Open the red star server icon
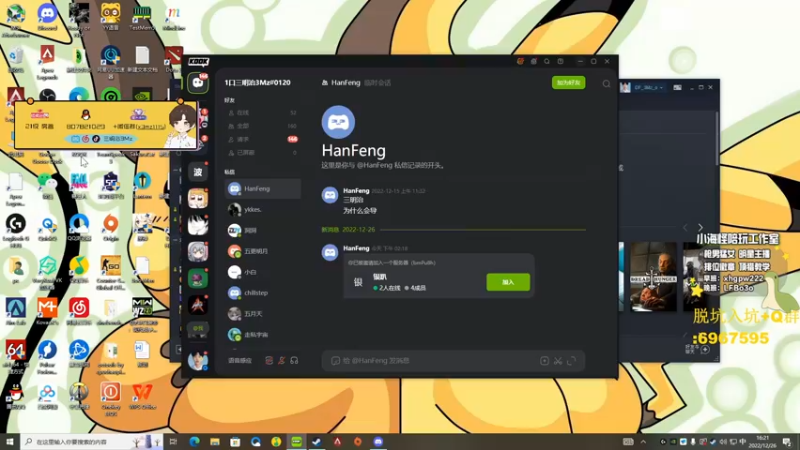The image size is (800, 450). tap(198, 305)
